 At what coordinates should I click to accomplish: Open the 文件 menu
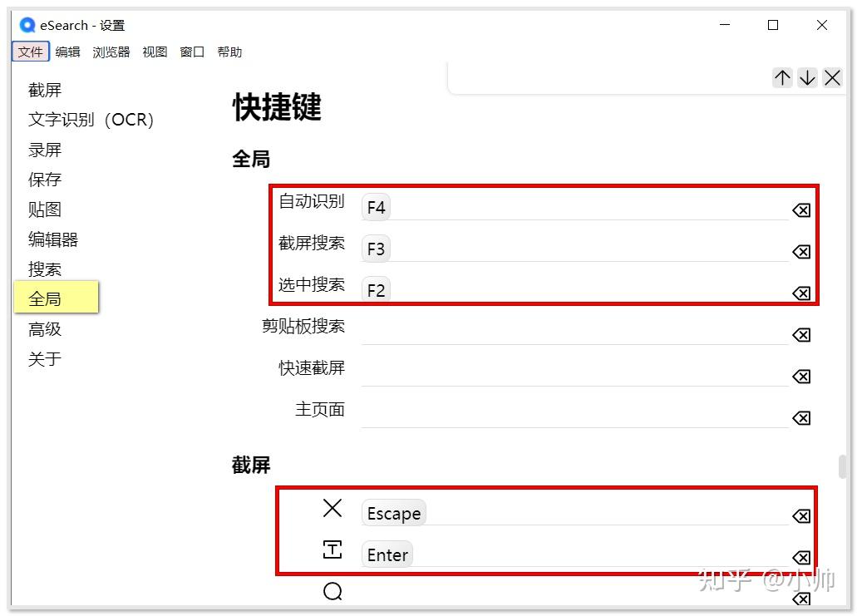30,52
